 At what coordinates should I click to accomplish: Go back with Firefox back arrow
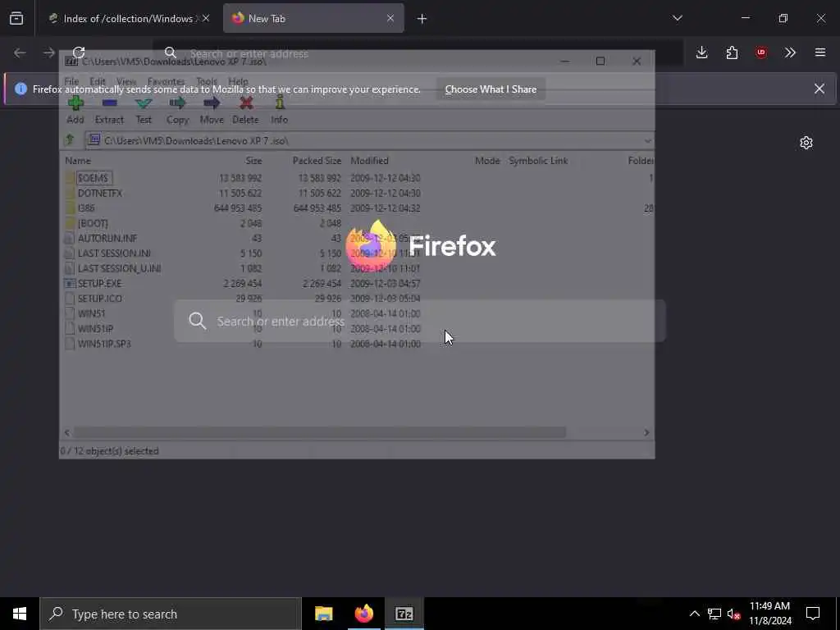[x=20, y=52]
